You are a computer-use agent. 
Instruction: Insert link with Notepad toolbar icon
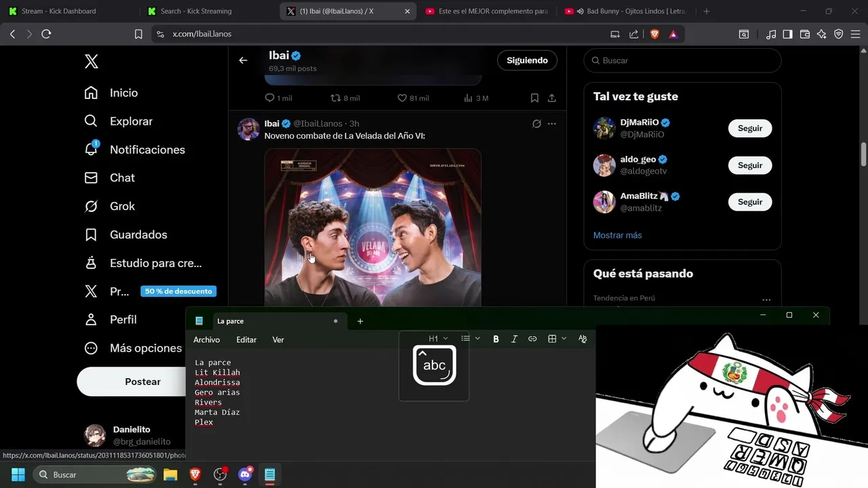532,339
